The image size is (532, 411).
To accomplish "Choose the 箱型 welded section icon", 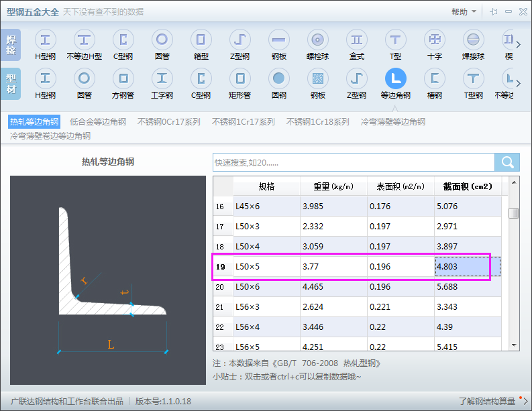I will (x=201, y=40).
